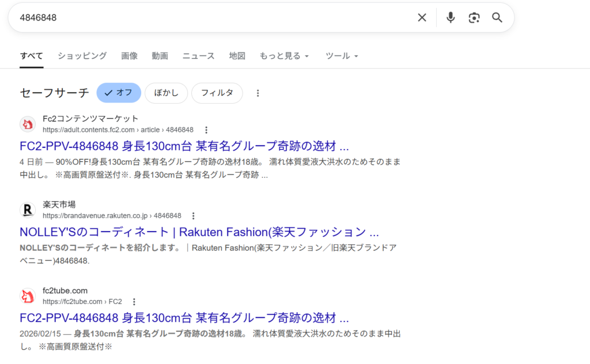This screenshot has width=590, height=364.
Task: Select the すべて tab
Action: 31,56
